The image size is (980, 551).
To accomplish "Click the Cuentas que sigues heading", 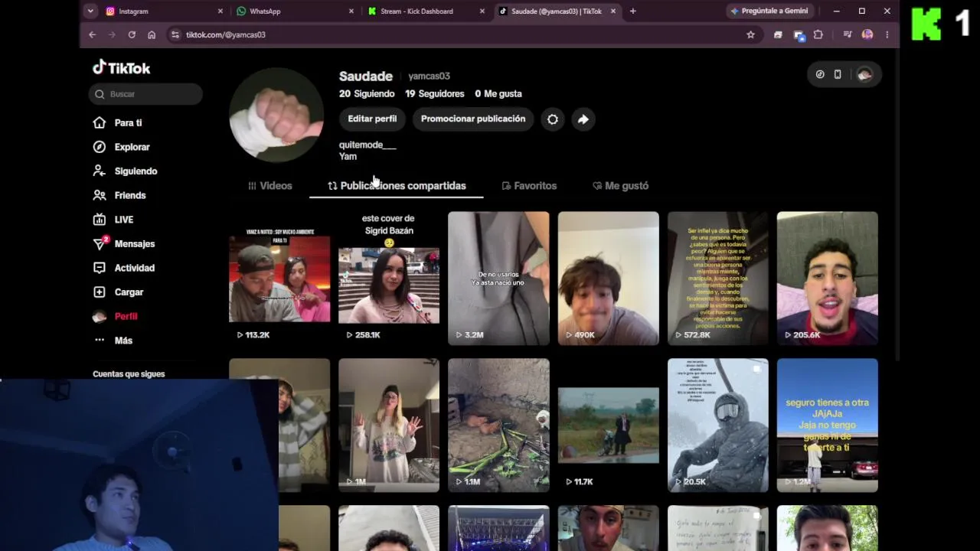I will pos(129,374).
